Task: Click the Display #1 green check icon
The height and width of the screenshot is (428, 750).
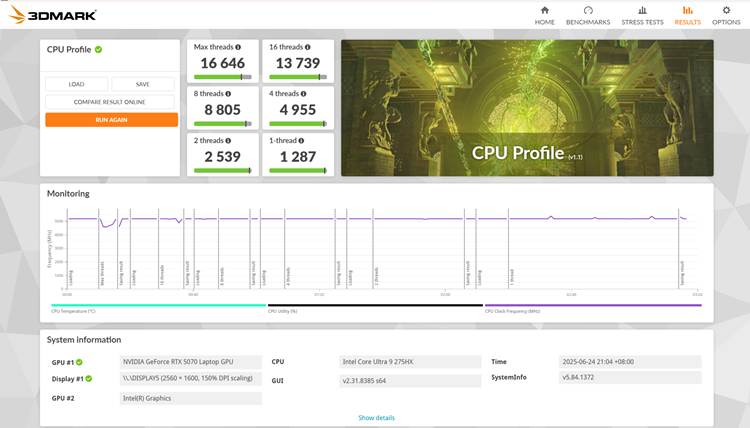Action: point(88,378)
